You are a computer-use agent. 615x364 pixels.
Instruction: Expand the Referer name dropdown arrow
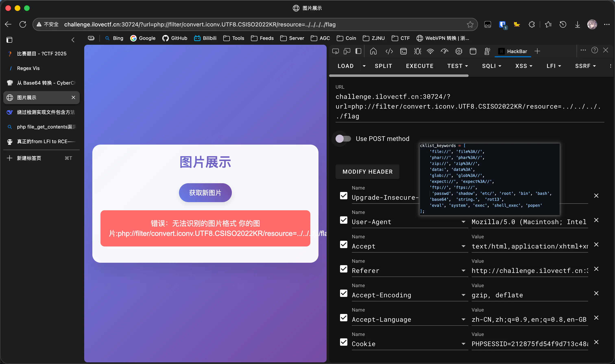tap(463, 270)
